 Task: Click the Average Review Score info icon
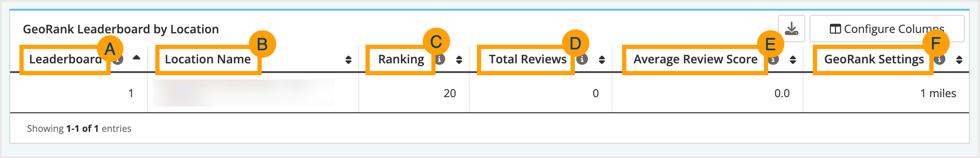[773, 60]
